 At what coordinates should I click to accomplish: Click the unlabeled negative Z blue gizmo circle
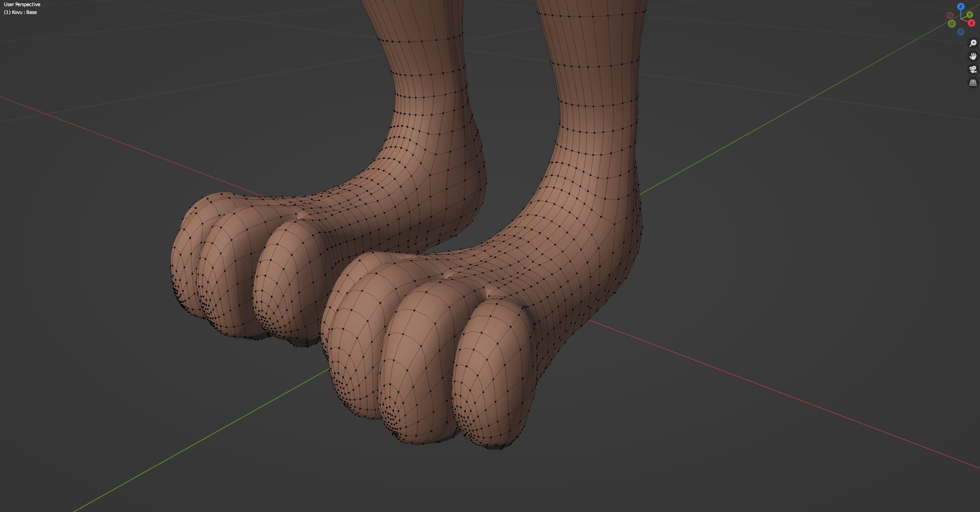coord(961,32)
